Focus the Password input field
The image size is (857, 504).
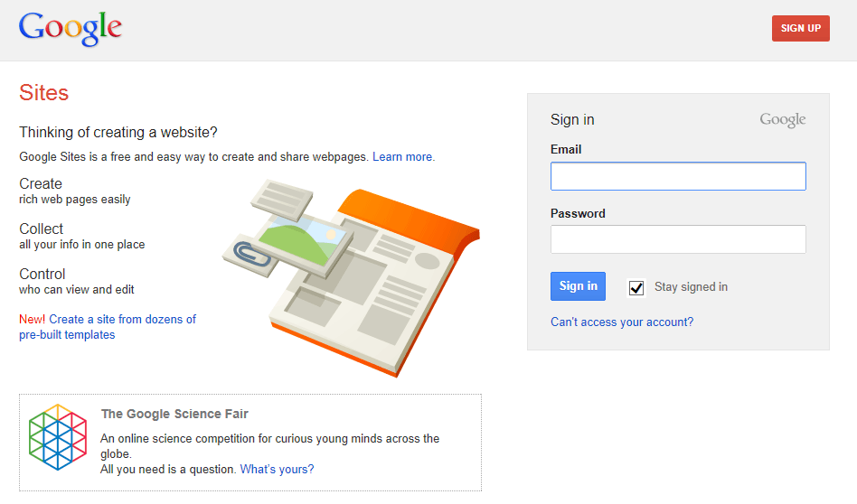678,239
